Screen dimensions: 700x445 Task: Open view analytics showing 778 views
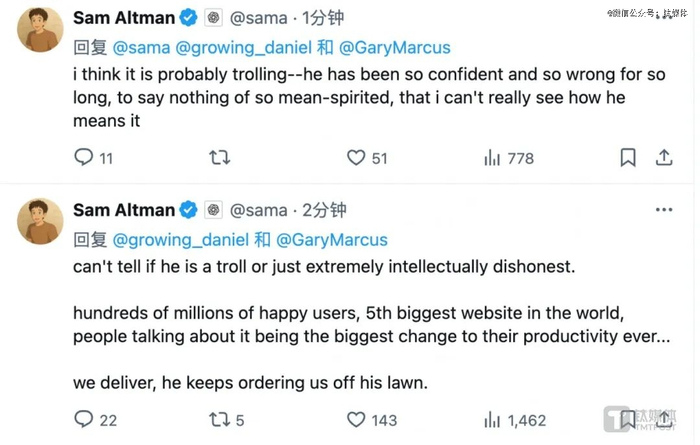click(x=493, y=158)
